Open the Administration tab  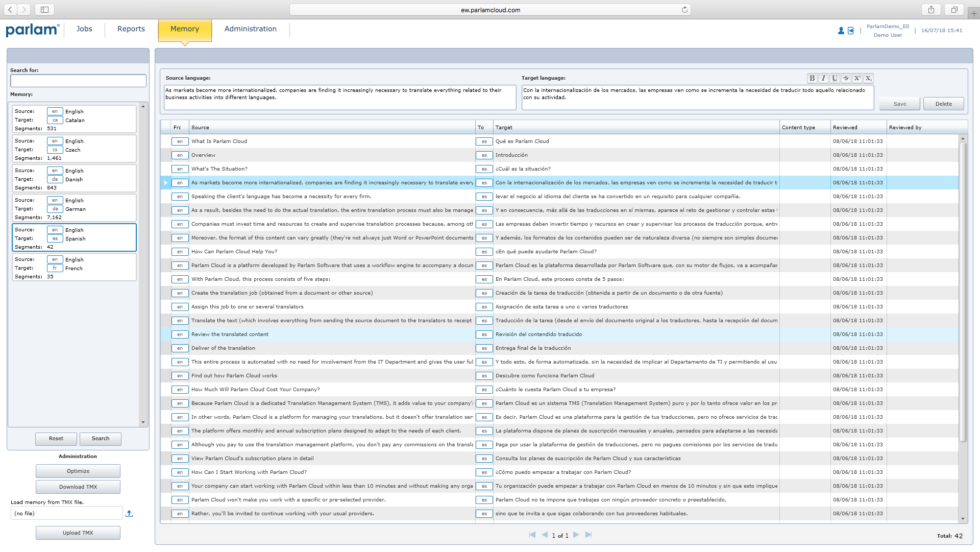click(x=250, y=29)
